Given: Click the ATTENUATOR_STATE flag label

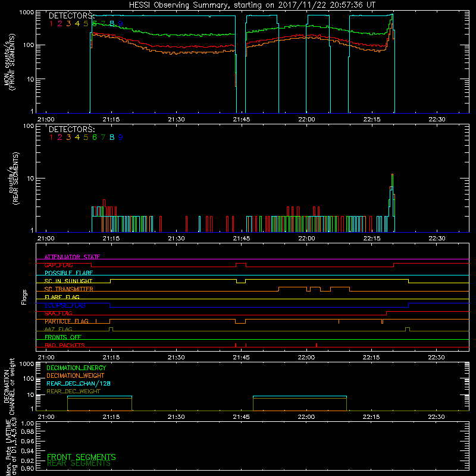Looking at the screenshot, I should point(72,257).
